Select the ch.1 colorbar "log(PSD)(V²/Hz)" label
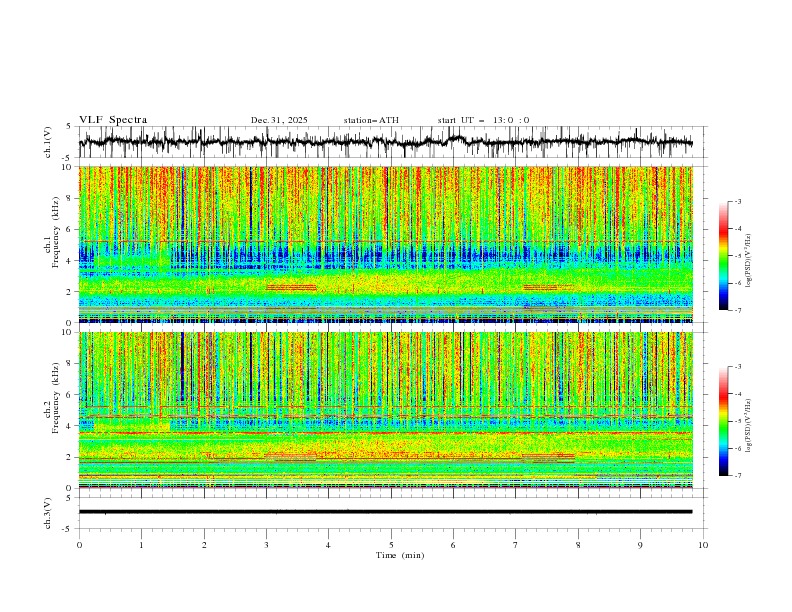The width and height of the screenshot is (792, 612). click(x=749, y=261)
